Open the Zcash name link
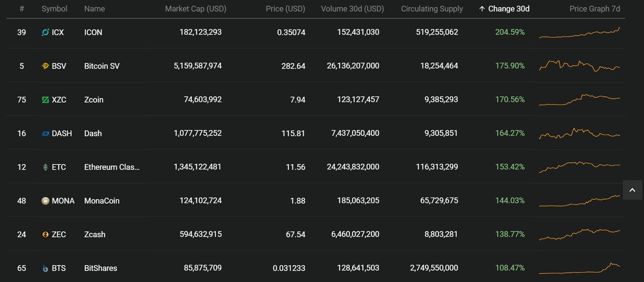 [x=95, y=234]
